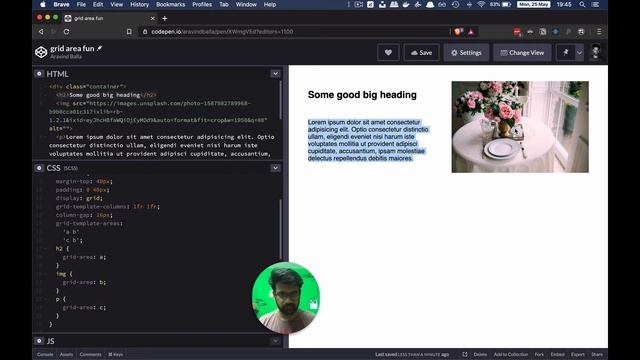The height and width of the screenshot is (360, 640).
Task: Click the webcam circle overlay
Action: [286, 298]
